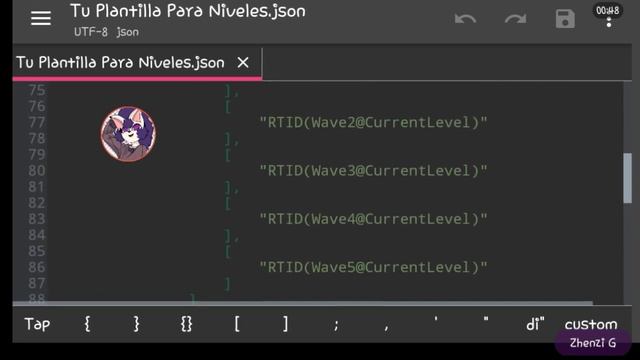Open the custom symbols option
The image size is (640, 360).
591,324
